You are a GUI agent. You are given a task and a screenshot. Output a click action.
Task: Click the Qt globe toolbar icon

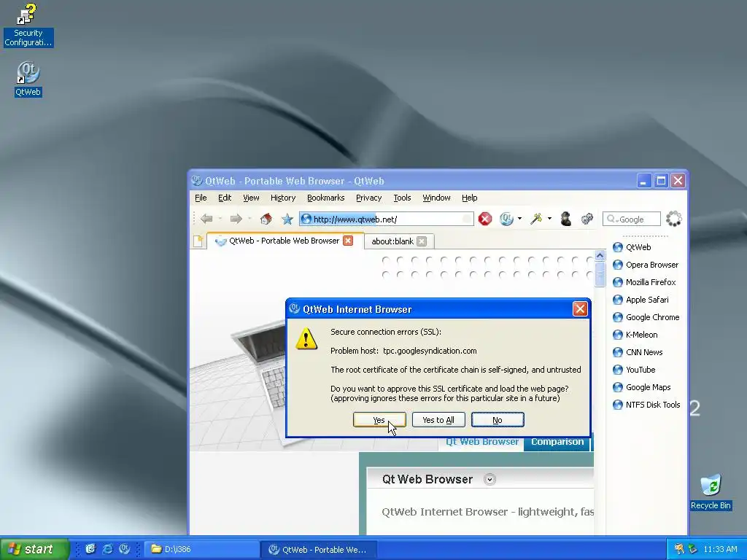coord(506,219)
